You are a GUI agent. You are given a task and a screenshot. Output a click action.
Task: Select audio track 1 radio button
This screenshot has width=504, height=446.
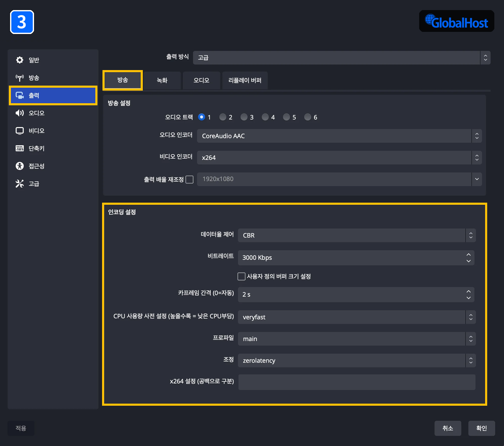tap(202, 117)
